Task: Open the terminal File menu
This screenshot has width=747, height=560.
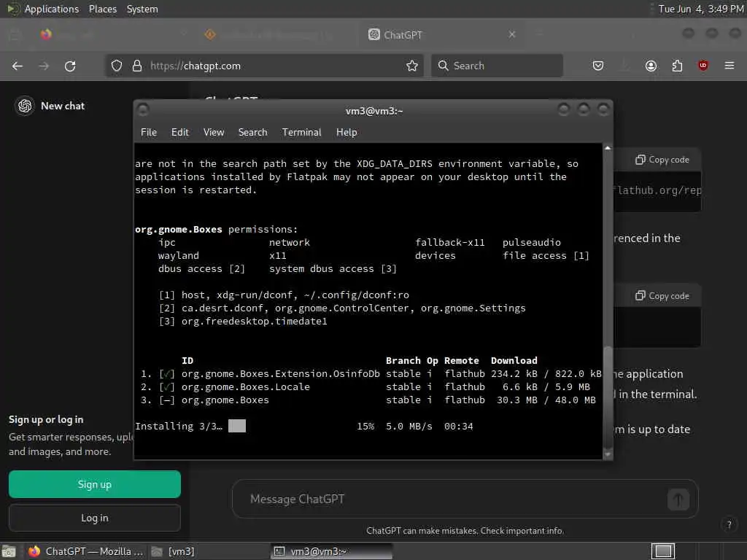Action: [x=149, y=133]
